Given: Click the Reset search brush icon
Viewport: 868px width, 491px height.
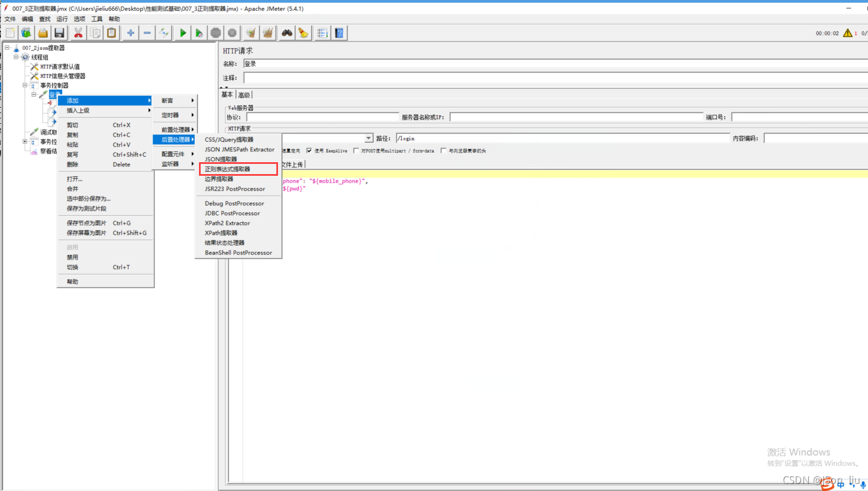Looking at the screenshot, I should [303, 33].
